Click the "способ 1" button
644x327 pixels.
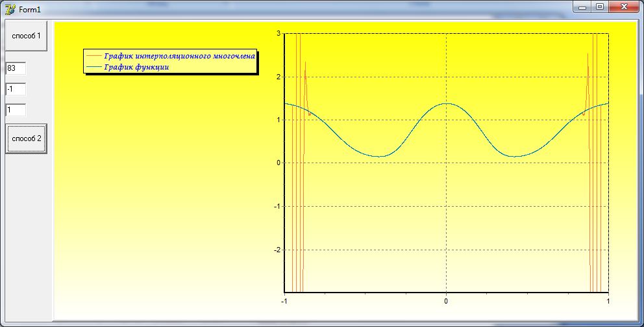tap(26, 36)
